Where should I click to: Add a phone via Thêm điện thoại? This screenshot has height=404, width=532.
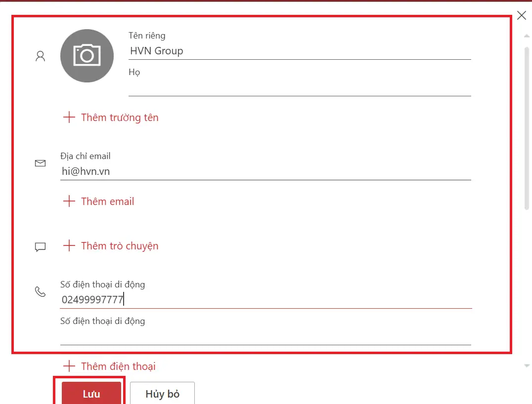(x=110, y=366)
